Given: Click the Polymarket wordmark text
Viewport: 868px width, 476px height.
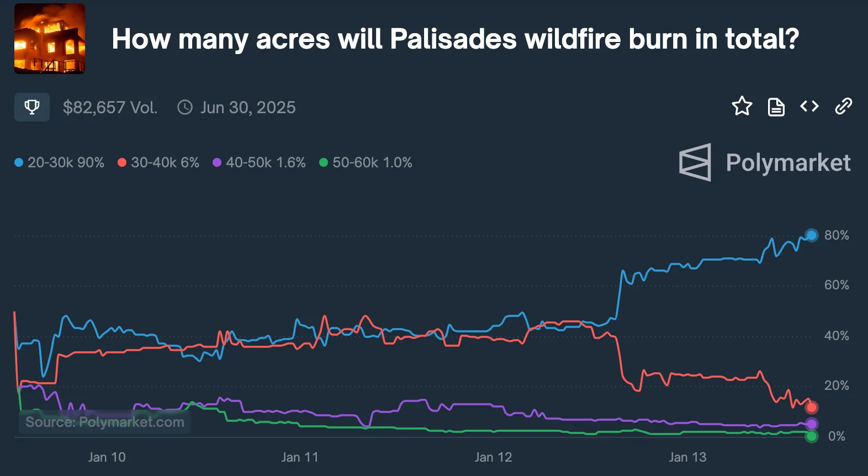Looking at the screenshot, I should coord(788,162).
